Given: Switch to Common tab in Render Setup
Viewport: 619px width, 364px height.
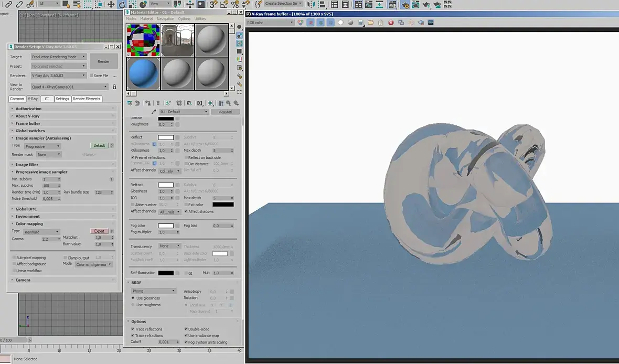Looking at the screenshot, I should 17,99.
